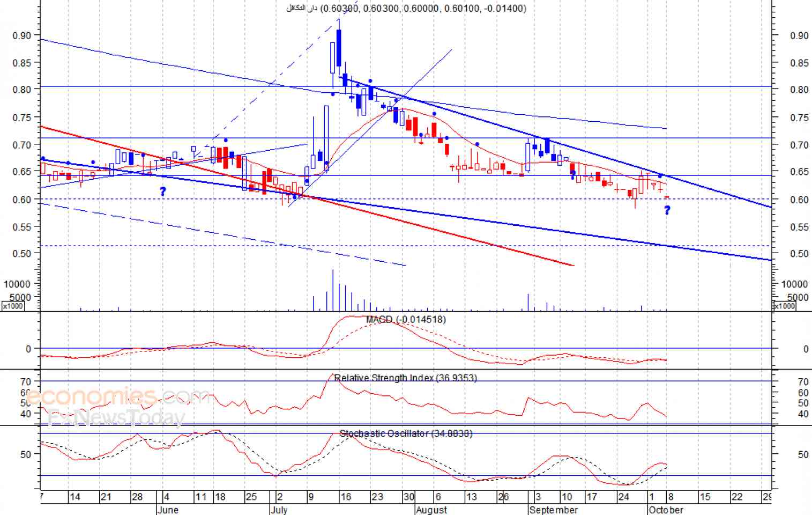The image size is (812, 515).
Task: Select the 10000 volume label on left axis
Action: tap(17, 284)
